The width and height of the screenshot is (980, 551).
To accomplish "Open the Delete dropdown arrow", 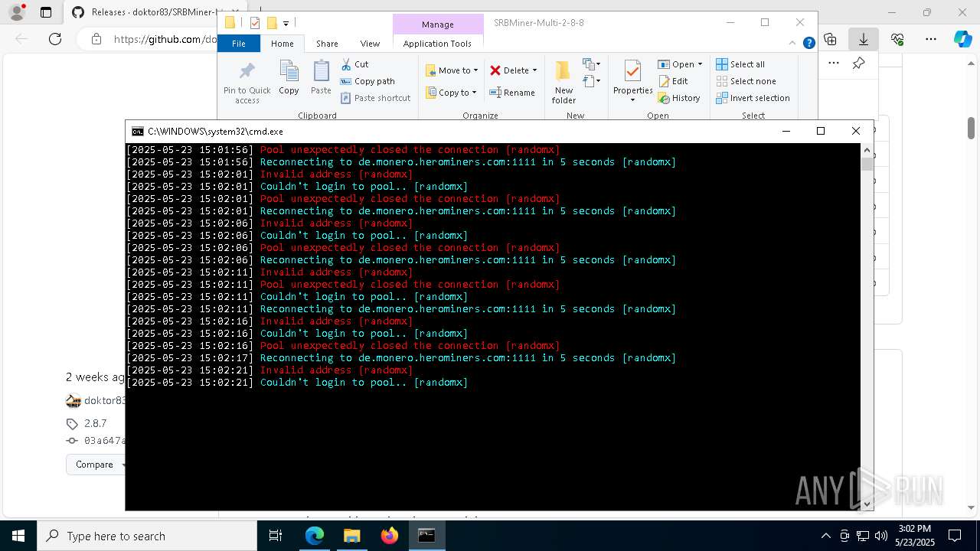I will coord(534,70).
